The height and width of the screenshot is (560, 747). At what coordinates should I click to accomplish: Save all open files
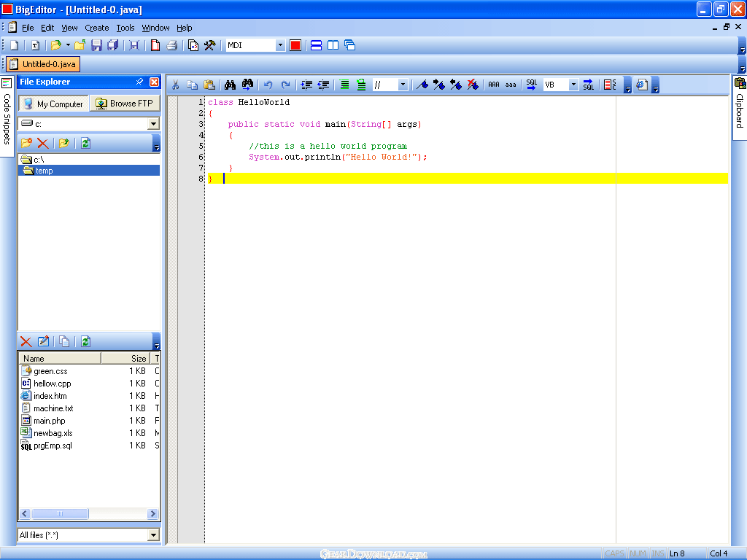(113, 45)
